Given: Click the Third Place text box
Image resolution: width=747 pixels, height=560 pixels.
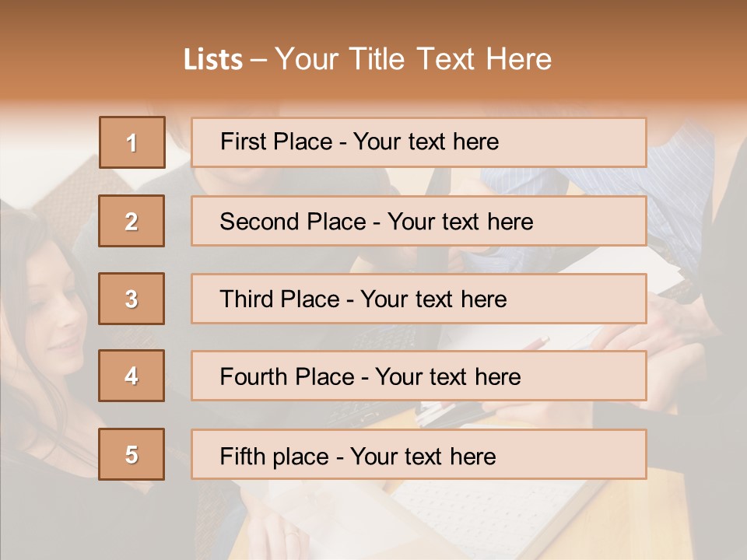Looking at the screenshot, I should [419, 299].
